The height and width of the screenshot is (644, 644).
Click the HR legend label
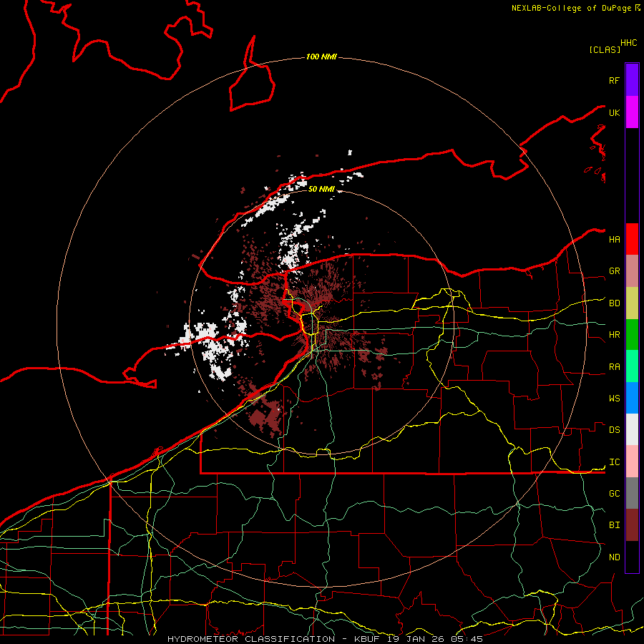pos(614,335)
